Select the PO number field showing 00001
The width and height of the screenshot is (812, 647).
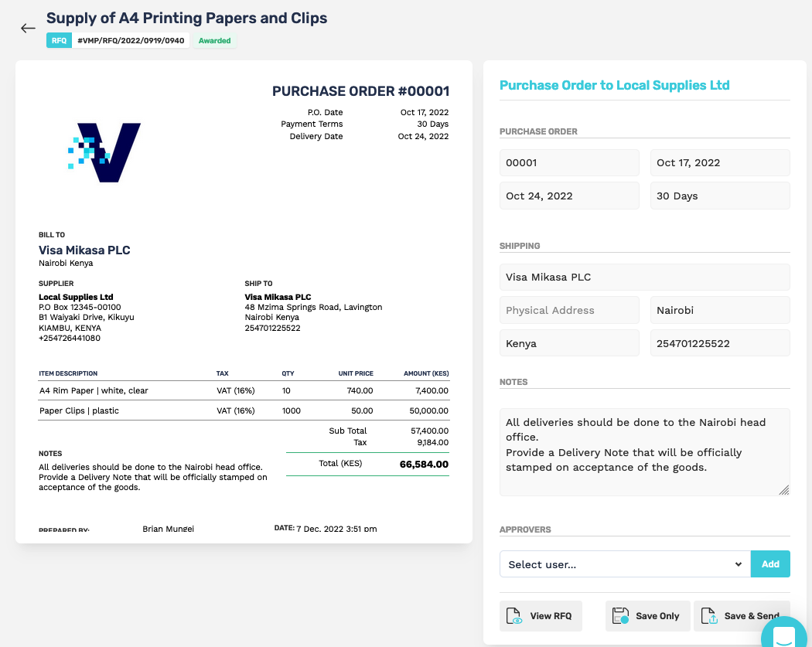tap(569, 162)
